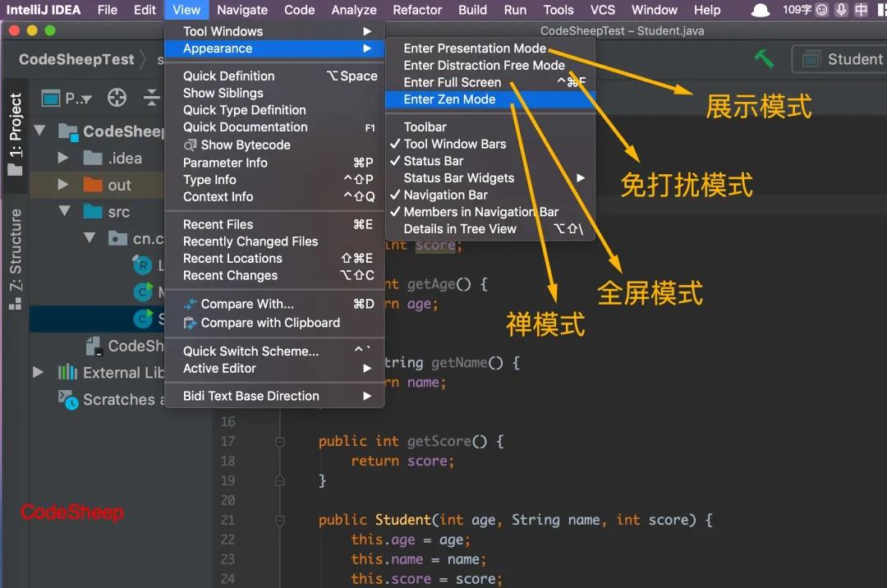Expand the External Libraries arrow
Image resolution: width=887 pixels, height=588 pixels.
pos(38,372)
